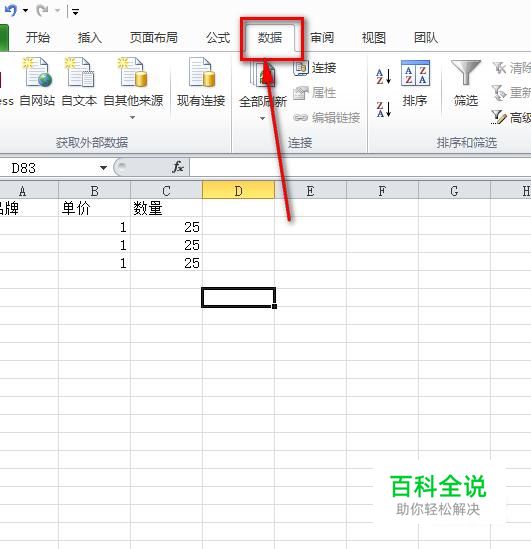Screen dimensions: 531x549
Task: Expand the 全部刷新 dropdown arrow
Action: click(x=263, y=119)
